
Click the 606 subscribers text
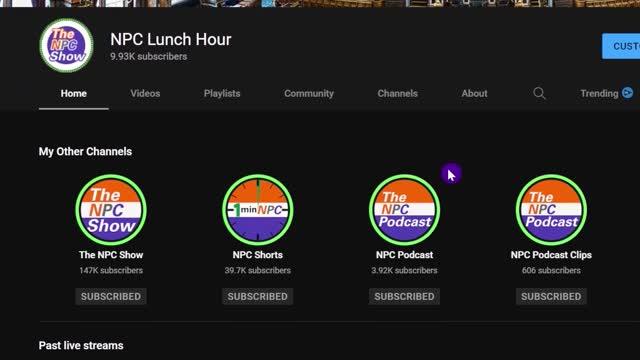pyautogui.click(x=551, y=270)
